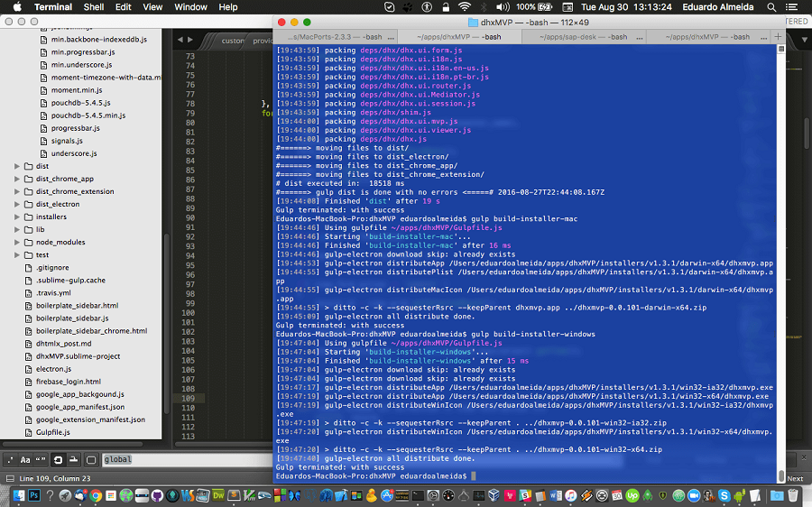Click the in-selection search icon
Image resolution: width=812 pixels, height=507 pixels.
(74, 459)
